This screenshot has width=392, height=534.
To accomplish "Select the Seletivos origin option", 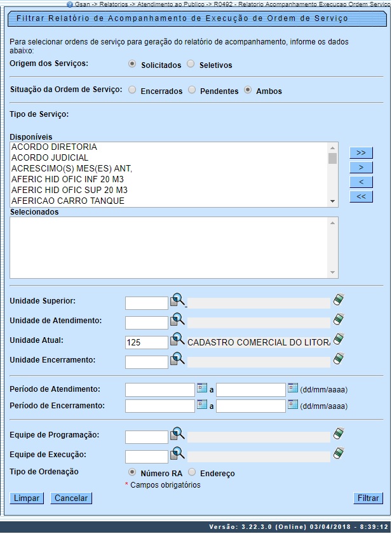I will [191, 64].
